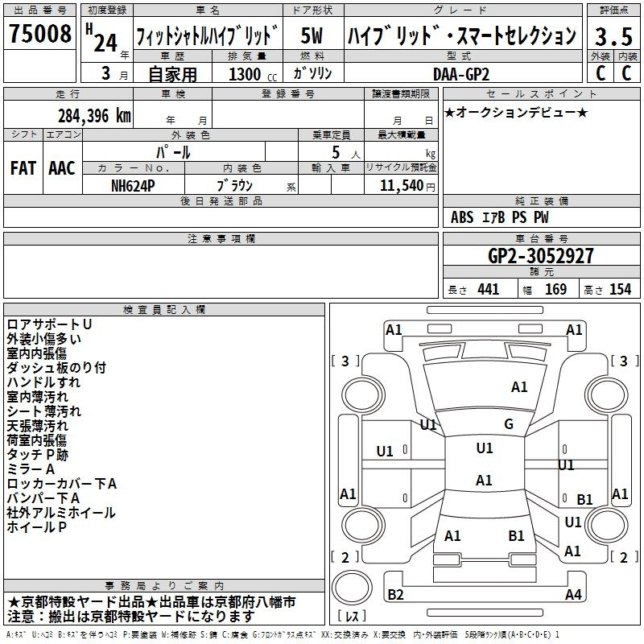Click the G windshield mark on diagram

[509, 424]
